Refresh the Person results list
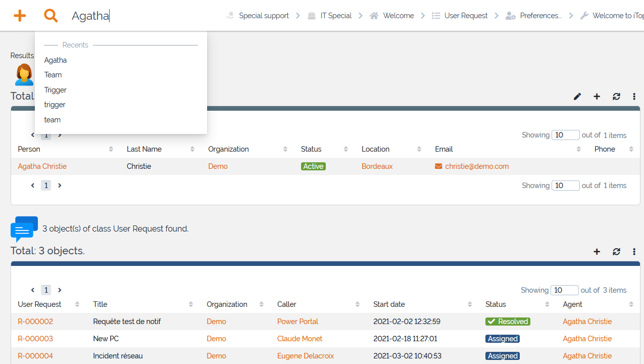The image size is (644, 364). click(x=616, y=97)
